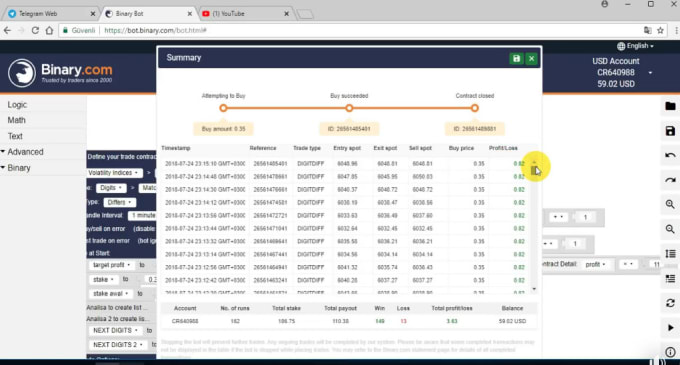Screen dimensions: 680x365
Task: Select the trade row timestamped 23:14:48
Action: [345, 177]
